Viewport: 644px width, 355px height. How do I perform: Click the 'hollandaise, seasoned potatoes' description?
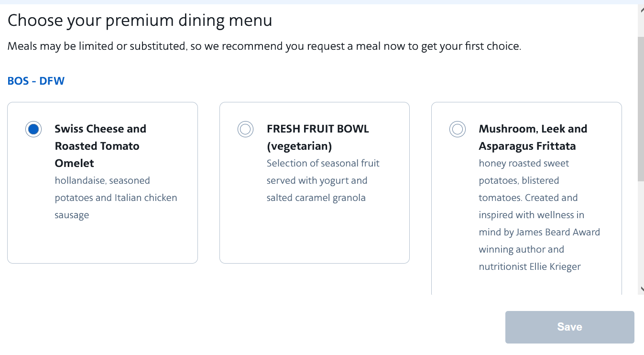(x=116, y=197)
